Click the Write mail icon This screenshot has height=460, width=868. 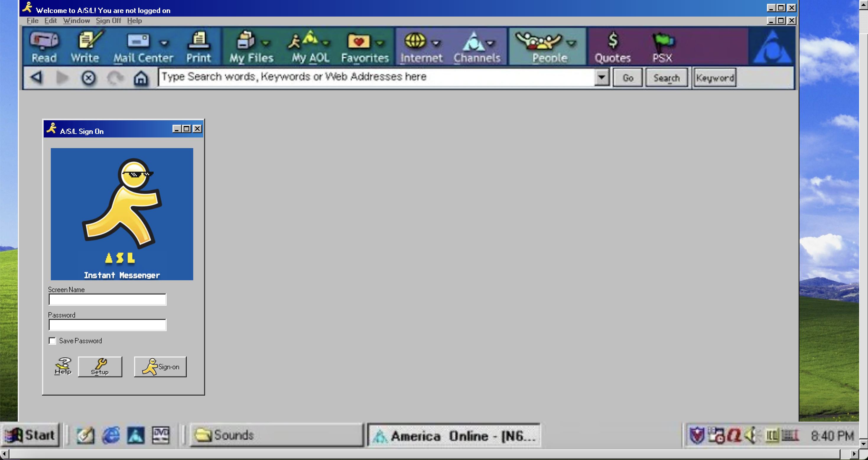point(86,47)
